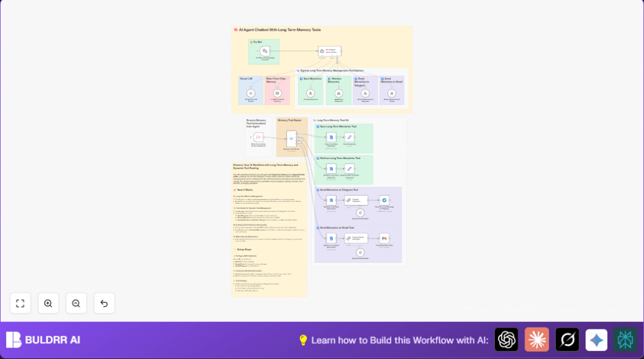Click 'Save Long Term Memories Tool' heading
Image resolution: width=644 pixels, height=359 pixels.
(338, 126)
